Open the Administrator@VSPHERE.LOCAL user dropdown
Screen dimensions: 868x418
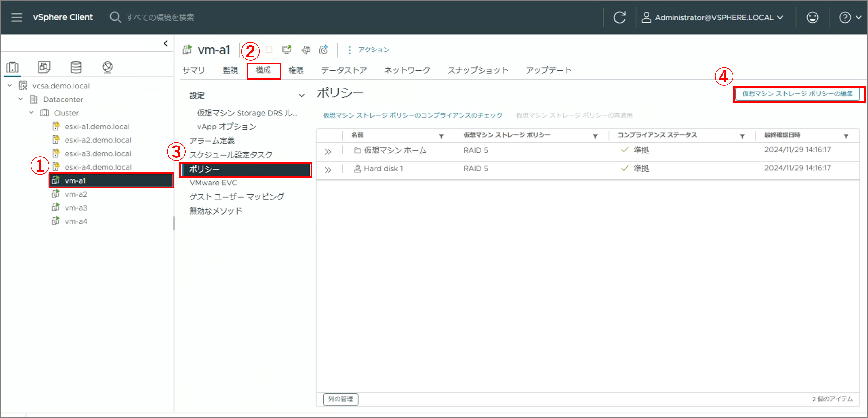click(712, 17)
